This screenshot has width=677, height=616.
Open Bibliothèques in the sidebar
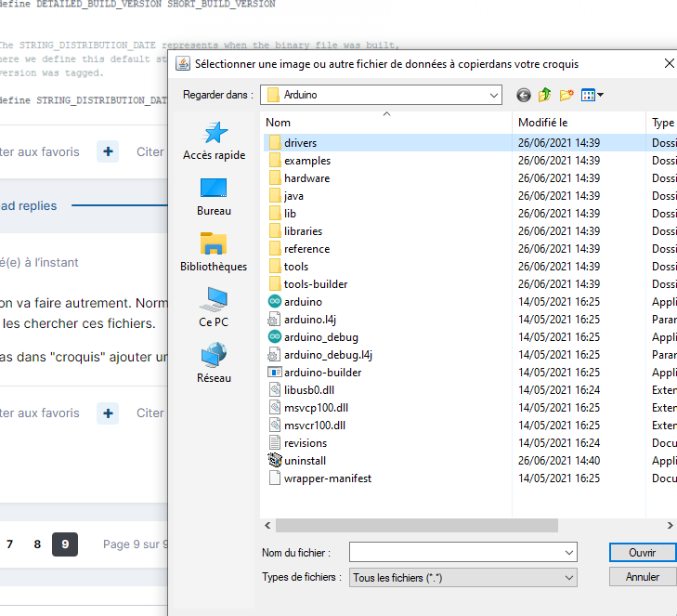[x=214, y=253]
